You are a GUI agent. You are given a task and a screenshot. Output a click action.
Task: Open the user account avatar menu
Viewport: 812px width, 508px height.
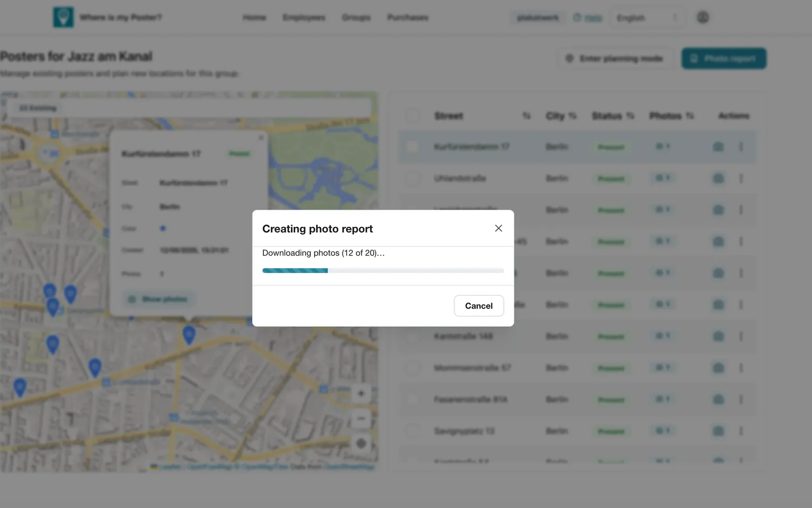coord(703,17)
